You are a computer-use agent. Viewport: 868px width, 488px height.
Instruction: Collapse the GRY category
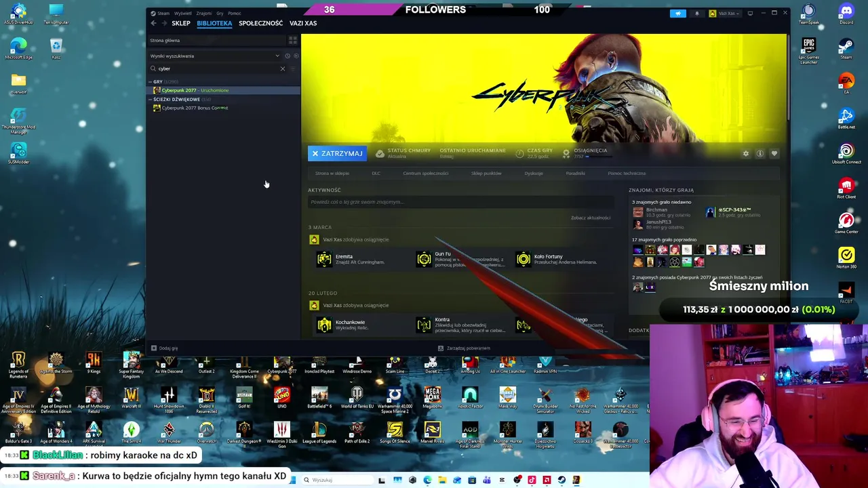[x=151, y=82]
